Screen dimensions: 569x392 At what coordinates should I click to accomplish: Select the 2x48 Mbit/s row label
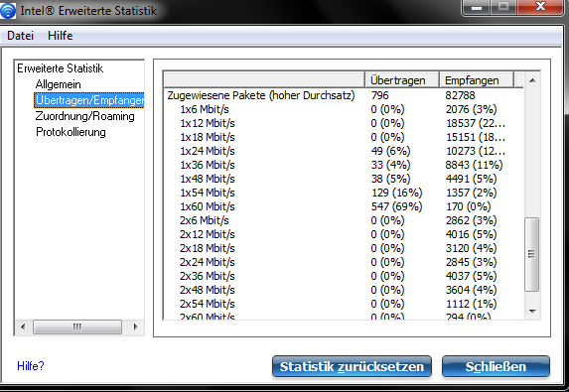pyautogui.click(x=208, y=290)
